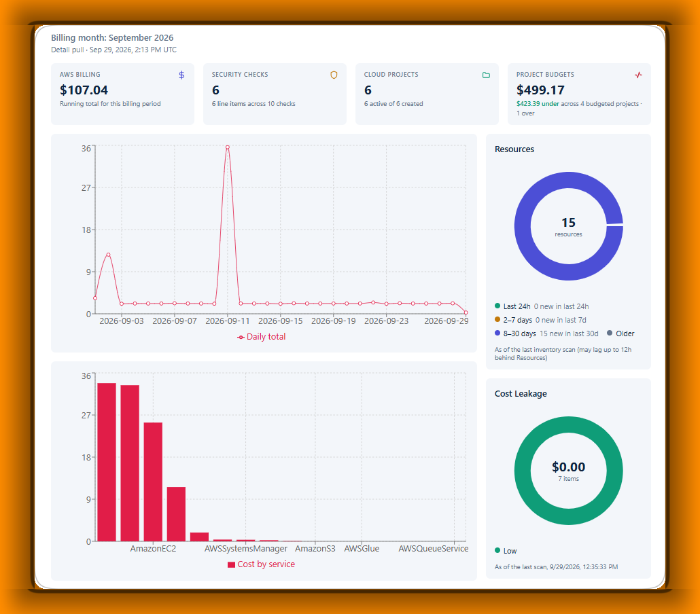
Task: Click "$0.00" in the Cost Leakage donut
Action: pyautogui.click(x=568, y=467)
